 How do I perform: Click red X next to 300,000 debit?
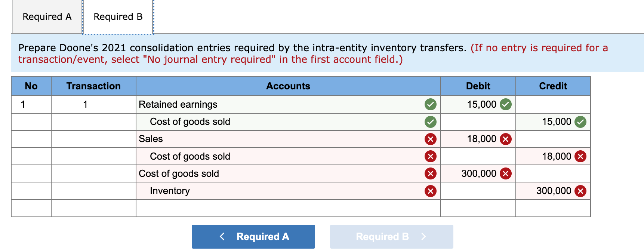[505, 173]
